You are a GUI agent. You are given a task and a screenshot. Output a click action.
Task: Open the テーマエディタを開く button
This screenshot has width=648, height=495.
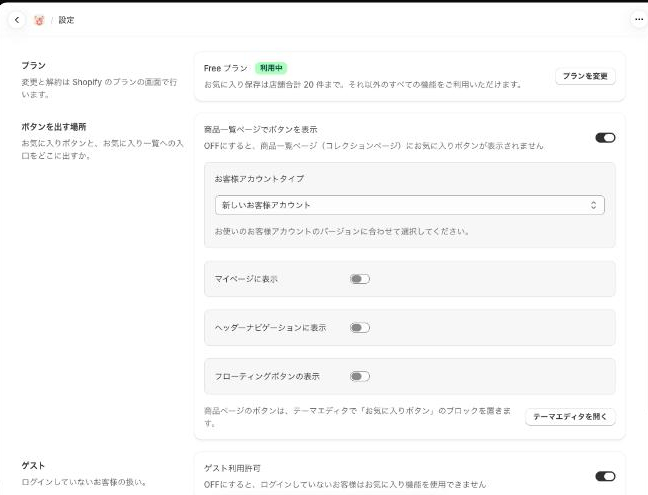point(570,416)
